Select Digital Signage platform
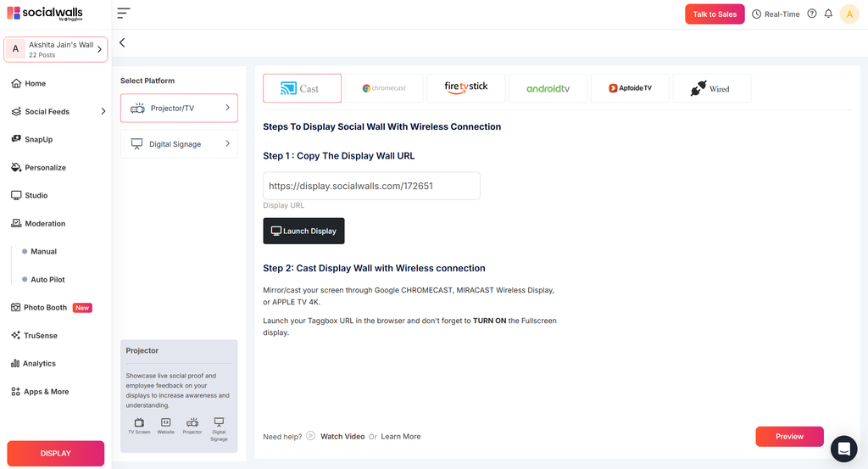The width and height of the screenshot is (868, 469). click(179, 144)
